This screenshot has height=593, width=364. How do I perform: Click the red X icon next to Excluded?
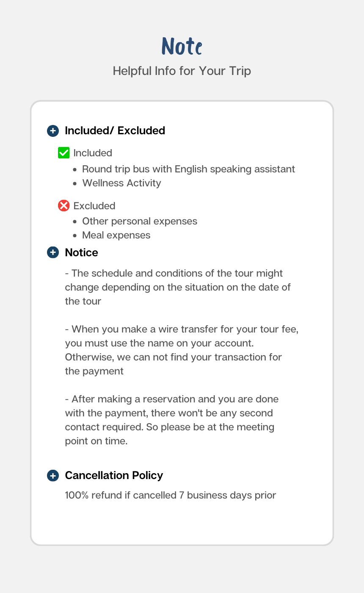click(63, 206)
